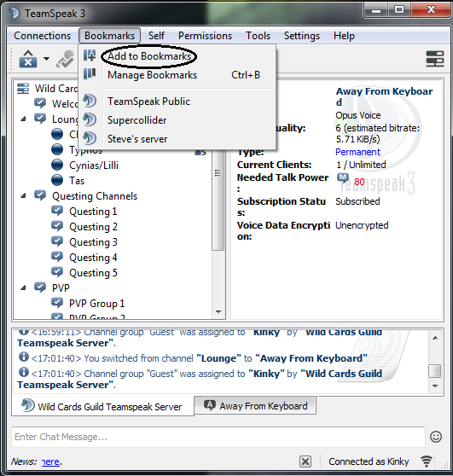Select the Questing 5 channel
Screen dimensions: 453x476
[93, 273]
